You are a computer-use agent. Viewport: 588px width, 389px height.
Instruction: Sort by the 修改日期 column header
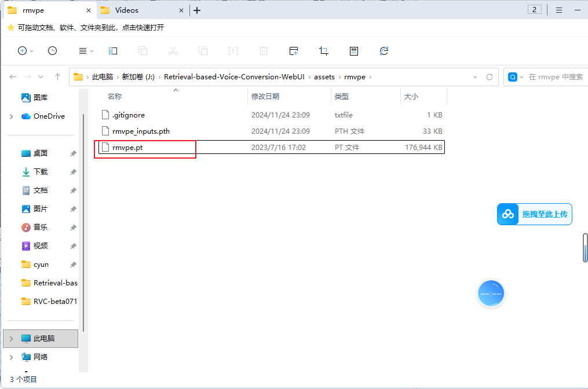pos(265,96)
